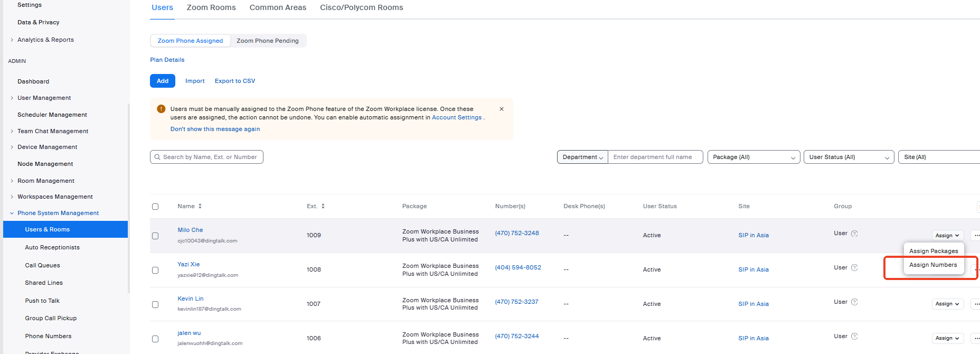The image size is (980, 354).
Task: Open Phone Numbers in sidebar
Action: click(x=48, y=336)
